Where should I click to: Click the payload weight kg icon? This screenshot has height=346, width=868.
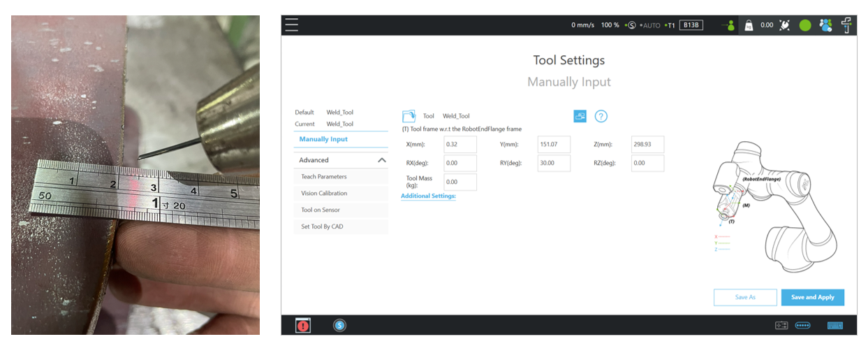point(748,24)
